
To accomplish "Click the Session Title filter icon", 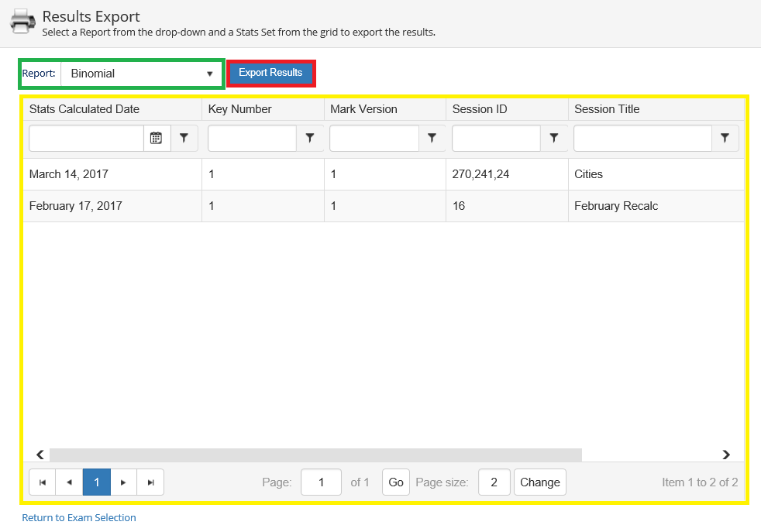I will click(x=725, y=138).
